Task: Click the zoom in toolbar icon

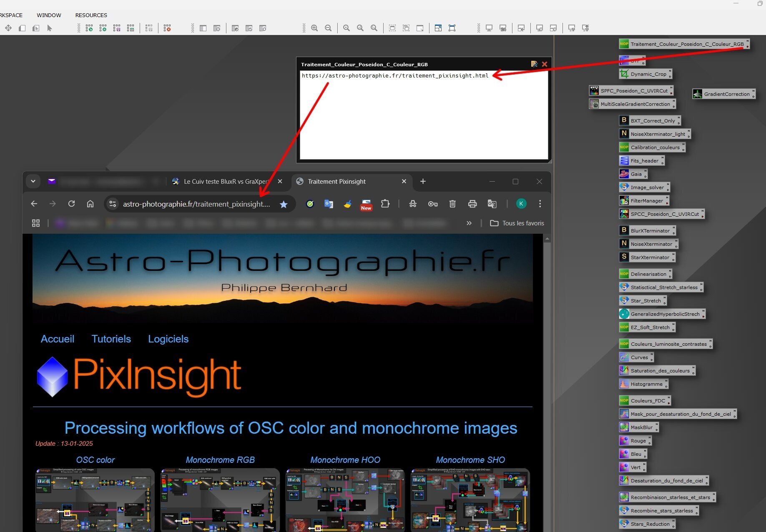Action: point(314,28)
